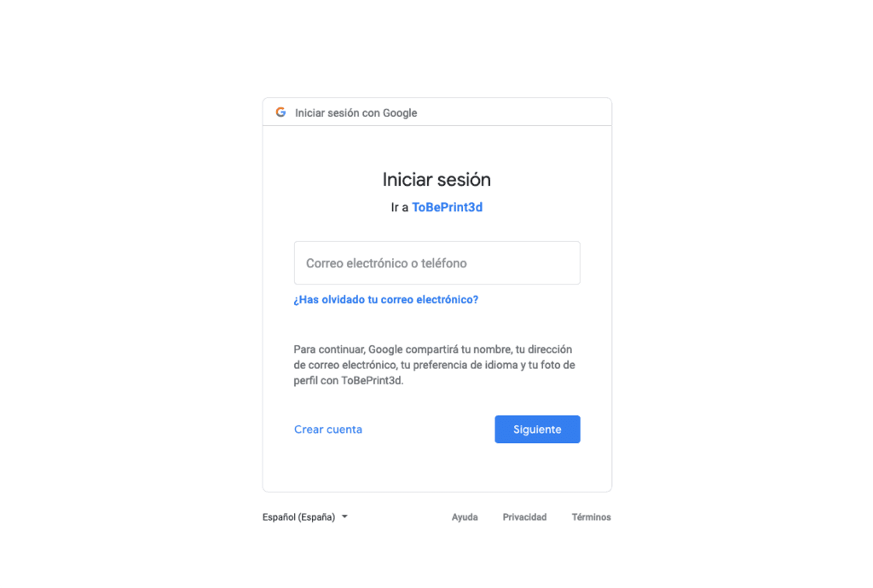Click the "Iniciar sesión con Google" header text
This screenshot has width=873, height=588.
(x=356, y=113)
